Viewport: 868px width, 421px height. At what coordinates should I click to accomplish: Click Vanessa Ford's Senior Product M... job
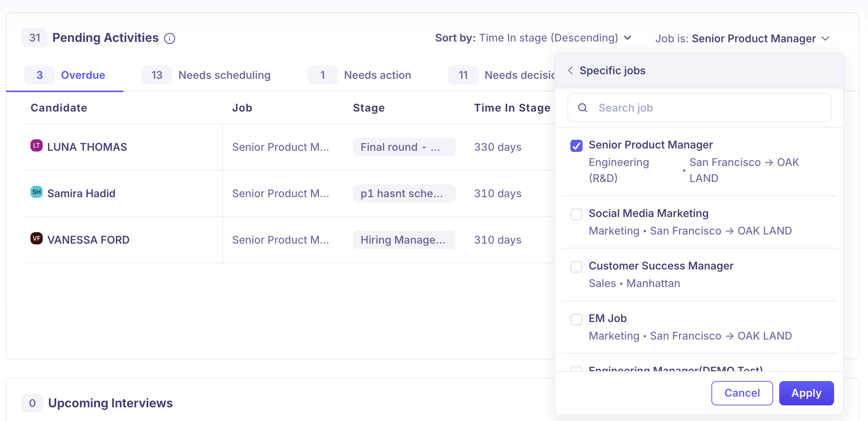[280, 240]
